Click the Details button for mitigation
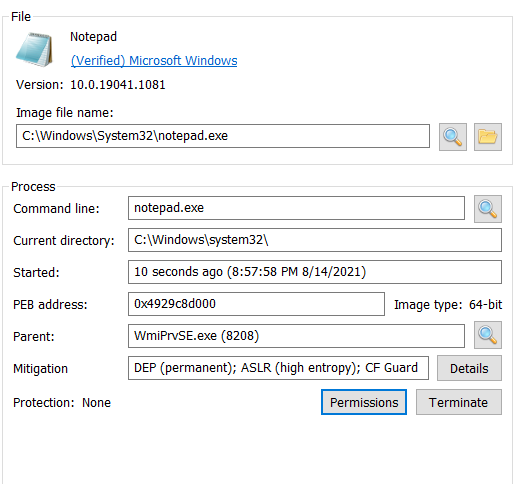This screenshot has width=517, height=484. [x=469, y=368]
